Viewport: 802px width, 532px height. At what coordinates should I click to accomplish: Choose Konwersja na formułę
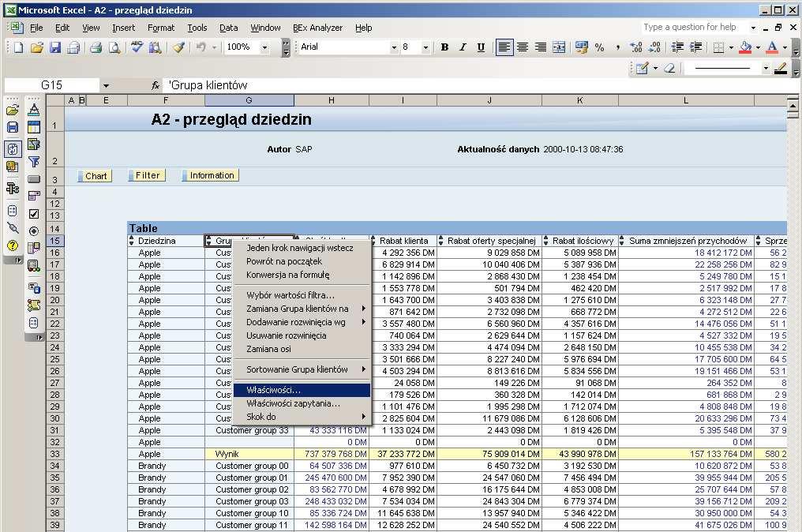[x=302, y=275]
